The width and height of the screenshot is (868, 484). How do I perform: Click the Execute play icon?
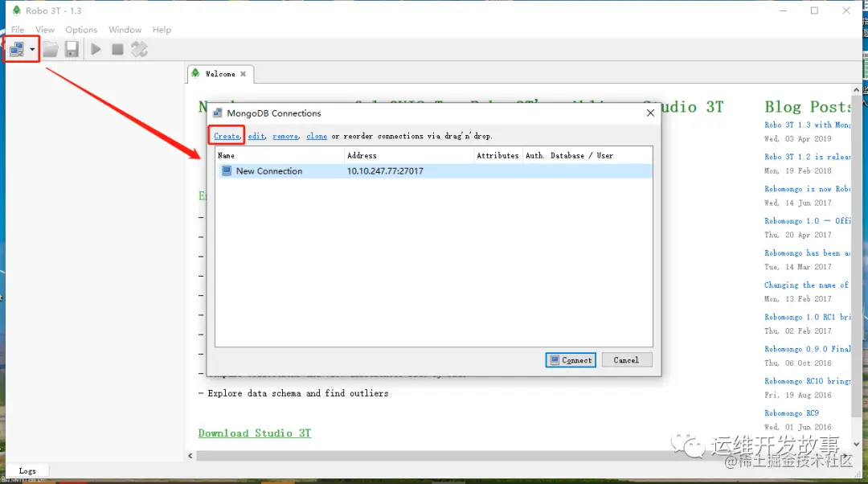click(x=96, y=49)
